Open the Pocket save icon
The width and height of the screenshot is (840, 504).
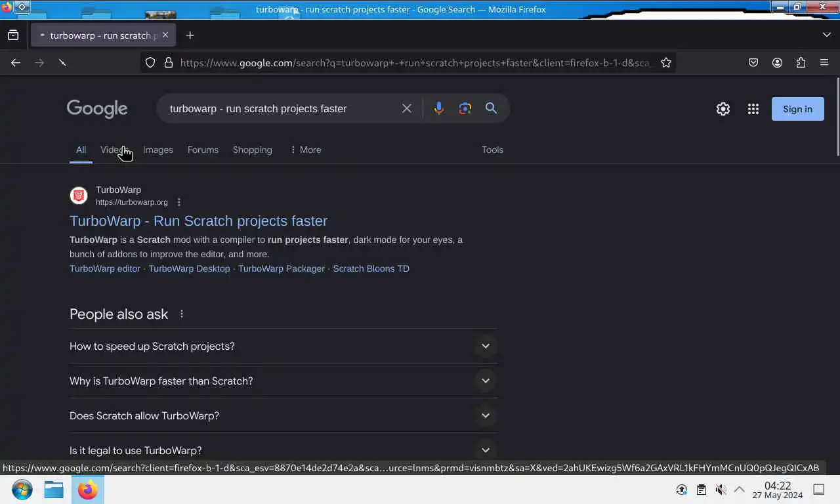pyautogui.click(x=753, y=62)
